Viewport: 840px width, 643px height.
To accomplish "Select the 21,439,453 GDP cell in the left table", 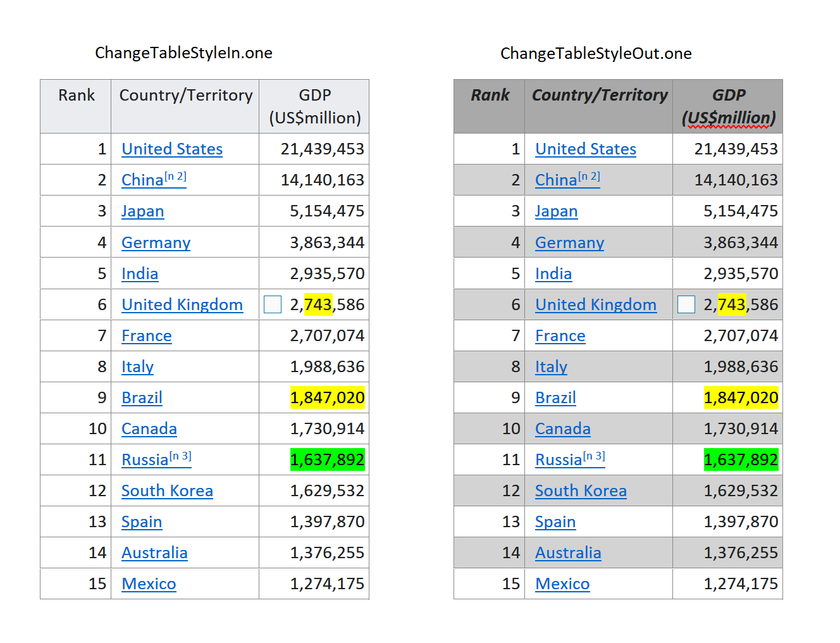I will 322,149.
